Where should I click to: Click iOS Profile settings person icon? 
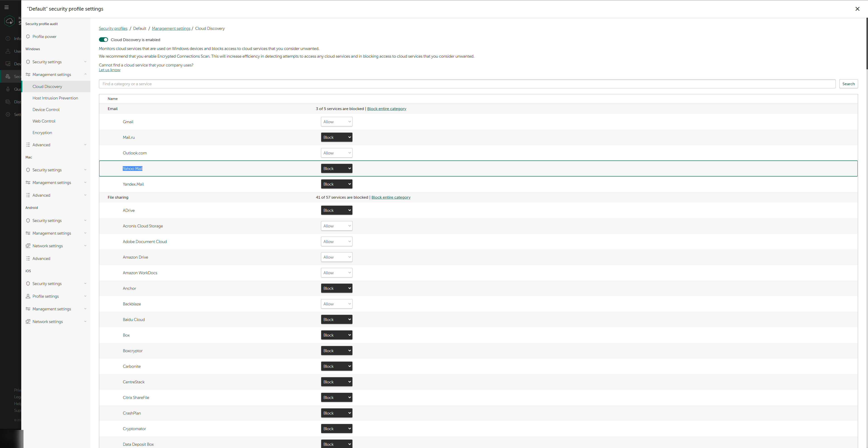coord(28,296)
